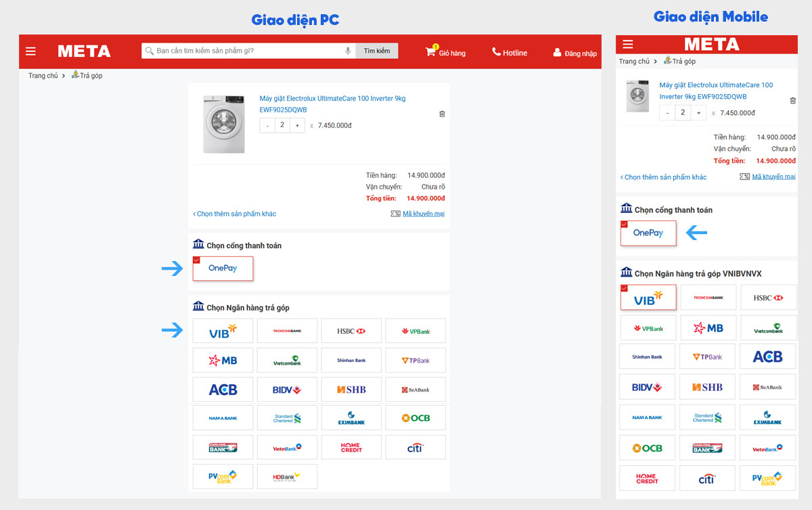The image size is (812, 510).
Task: Decrease quantity with minus button in Mobile
Action: 667,113
